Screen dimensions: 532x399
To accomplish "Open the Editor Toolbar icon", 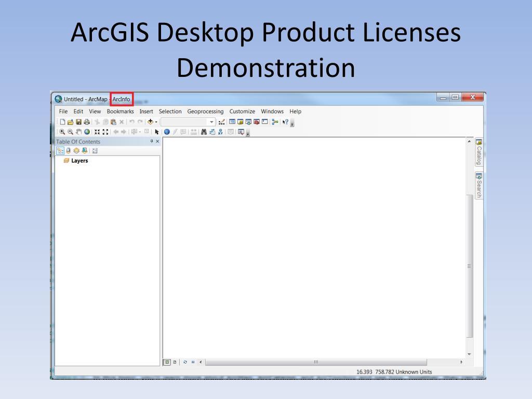I will tap(221, 122).
